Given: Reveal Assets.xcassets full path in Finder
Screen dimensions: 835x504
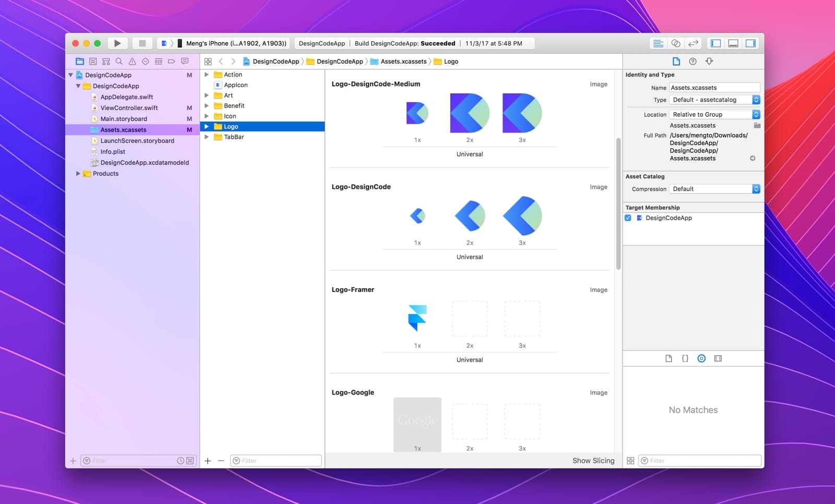Looking at the screenshot, I should point(753,158).
